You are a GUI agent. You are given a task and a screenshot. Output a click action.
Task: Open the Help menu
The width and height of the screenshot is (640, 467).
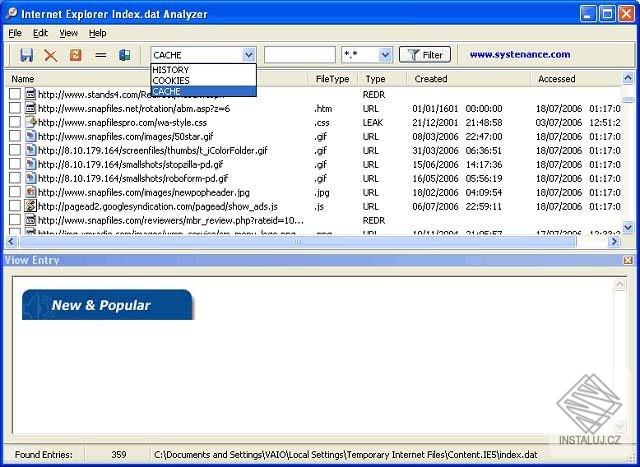tap(98, 33)
